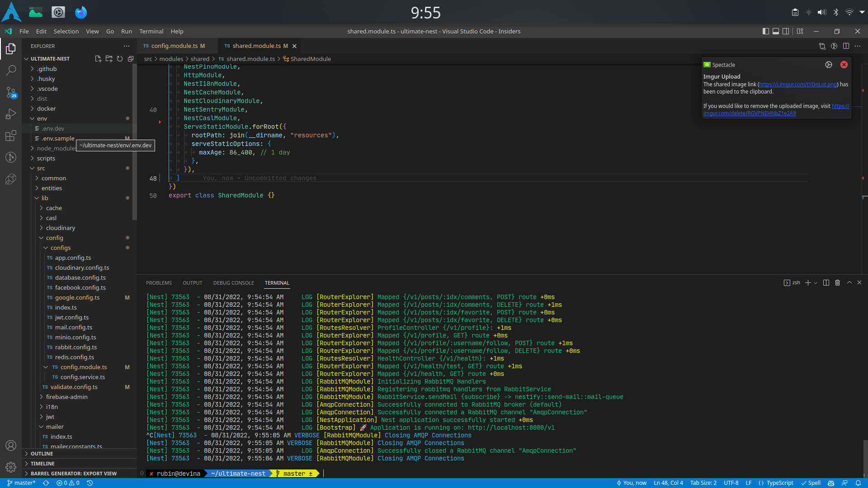Image resolution: width=868 pixels, height=488 pixels.
Task: Split the terminal
Action: click(x=826, y=283)
